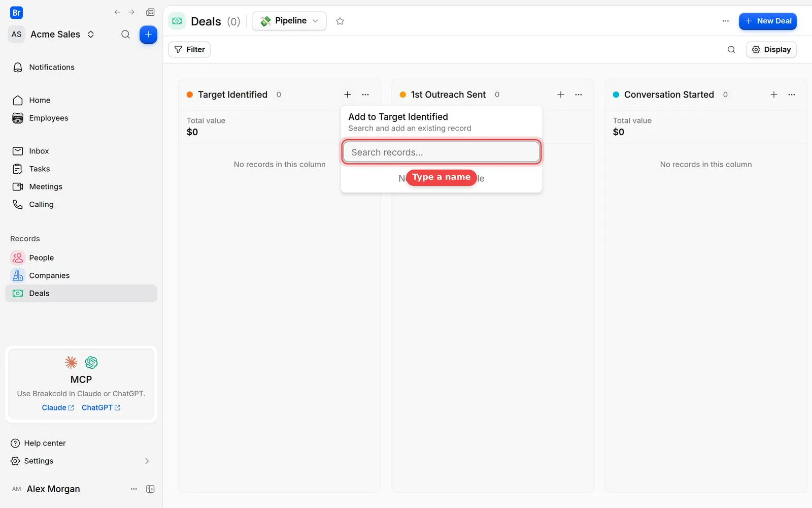812x508 pixels.
Task: Open Tasks
Action: (x=81, y=169)
